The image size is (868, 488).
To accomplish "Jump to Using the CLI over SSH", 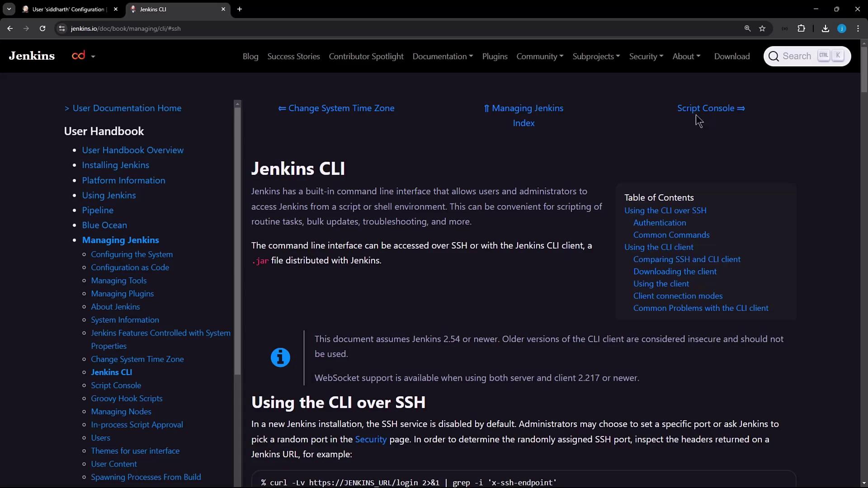I will 665,211.
